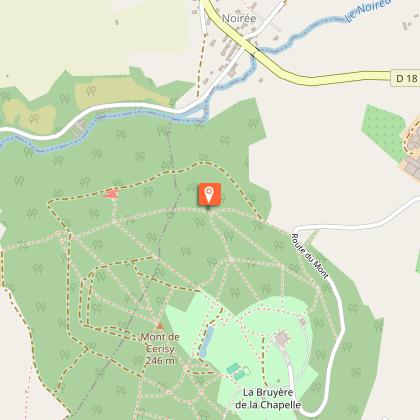Click the orange location pin marker
The image size is (420, 420).
209,194
